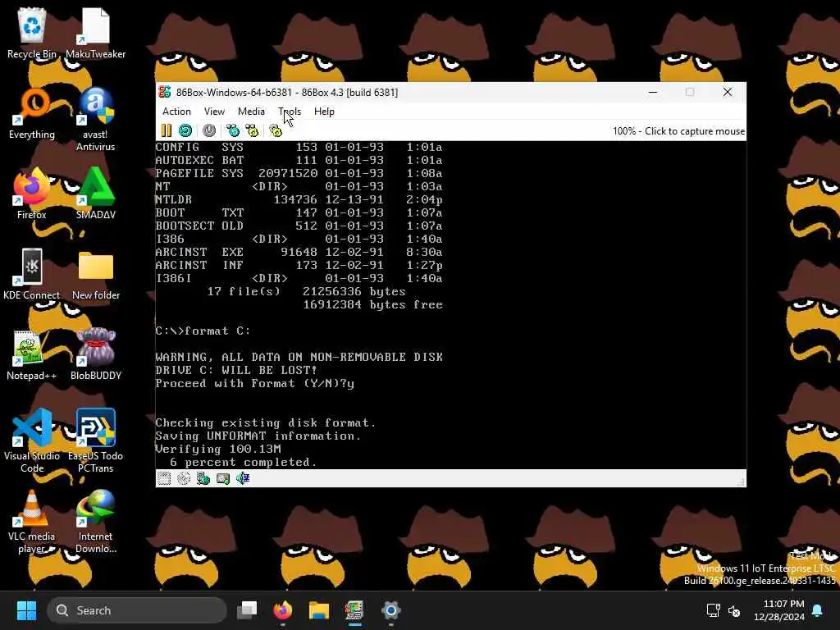Open the Tools menu in 86Box

[290, 112]
